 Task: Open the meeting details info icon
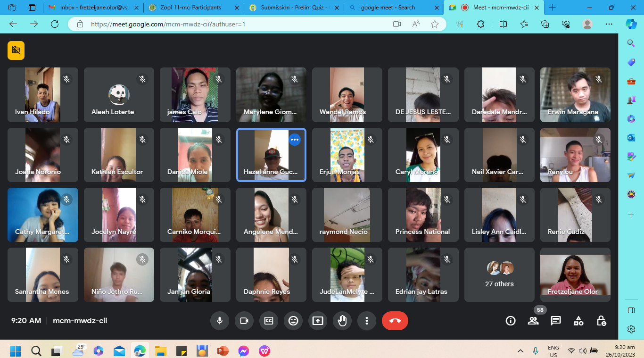click(x=511, y=321)
